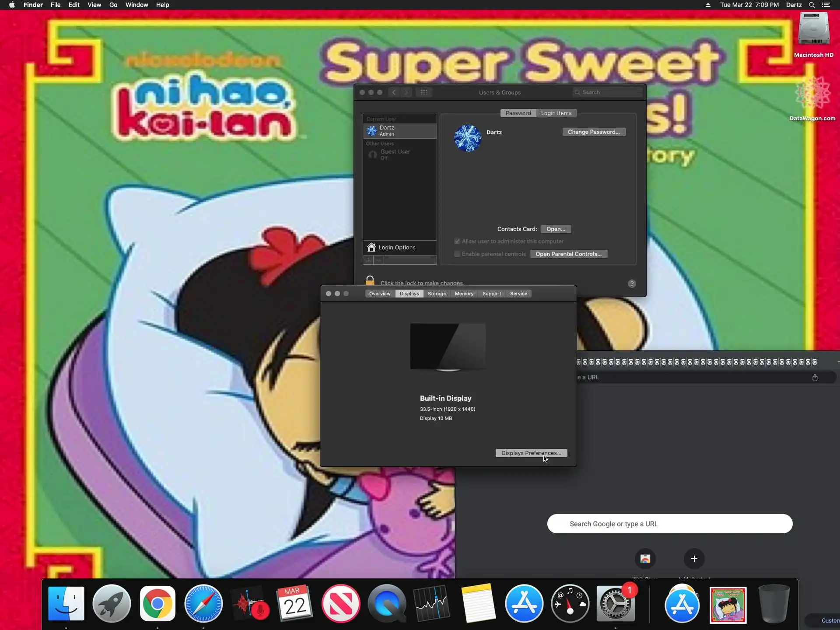The image size is (840, 630).
Task: Switch to the Login Items tab
Action: 556,113
